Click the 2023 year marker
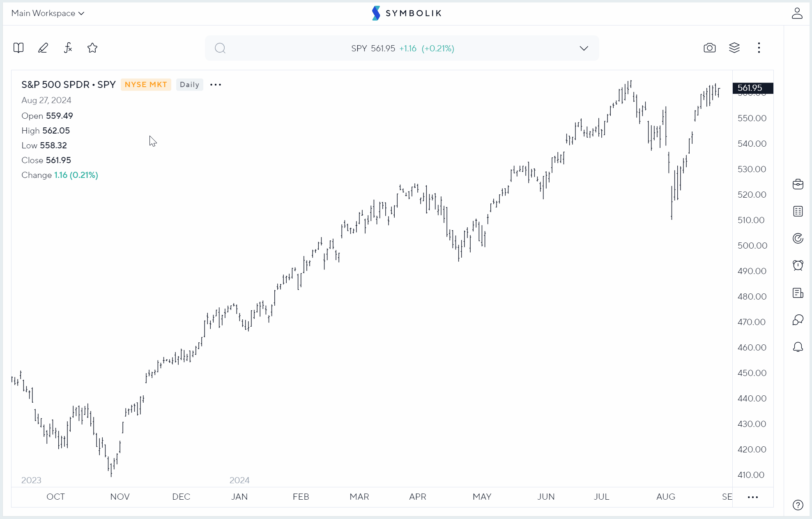The height and width of the screenshot is (519, 812). [x=31, y=480]
